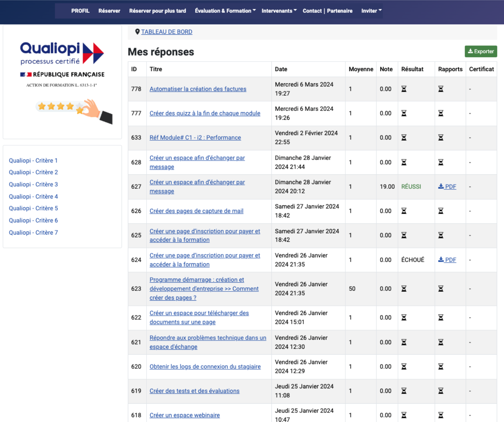The height and width of the screenshot is (422, 504).
Task: Download the PDF report for row 627
Action: (447, 186)
